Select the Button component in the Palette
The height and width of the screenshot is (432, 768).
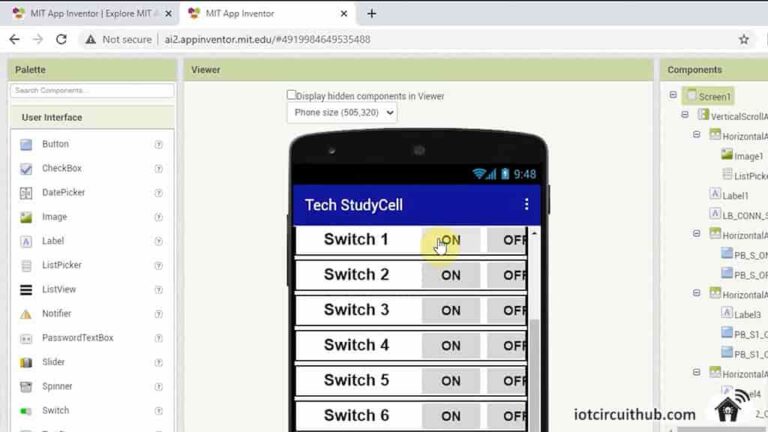[55, 144]
